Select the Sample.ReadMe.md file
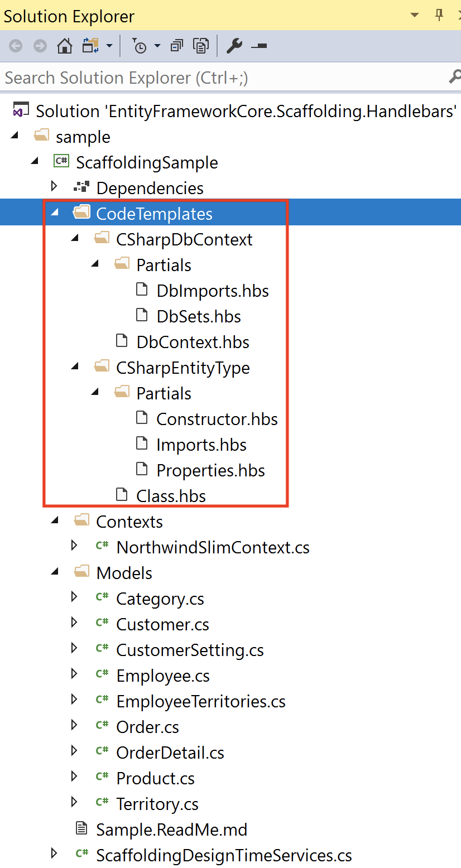The image size is (461, 868). pos(171,829)
